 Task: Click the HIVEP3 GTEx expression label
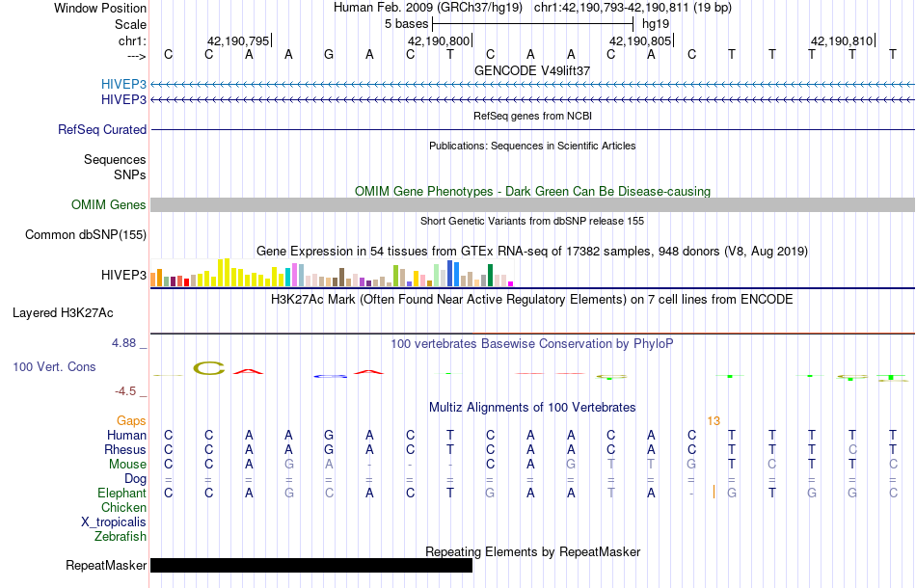coord(123,275)
